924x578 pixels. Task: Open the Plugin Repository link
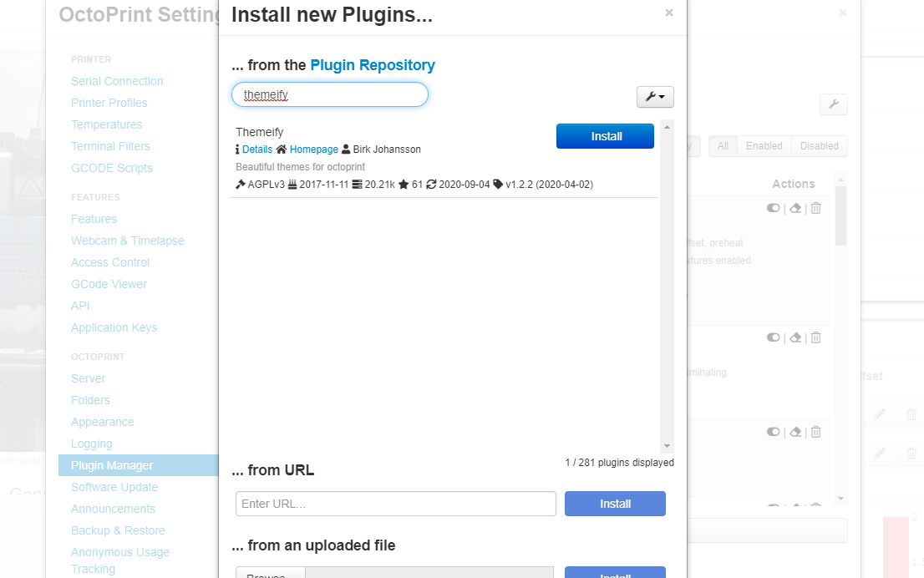(373, 65)
